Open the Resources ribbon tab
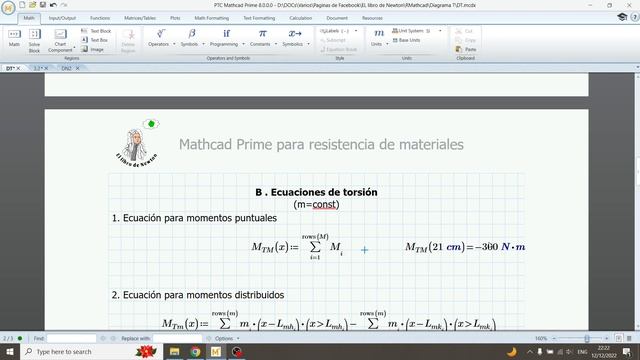Image resolution: width=640 pixels, height=360 pixels. pos(372,18)
